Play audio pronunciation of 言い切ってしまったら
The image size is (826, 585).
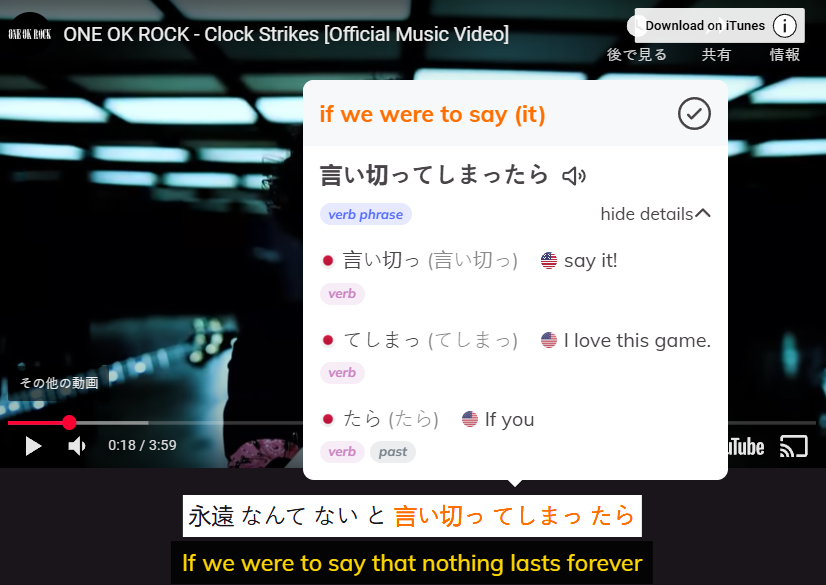[x=574, y=175]
